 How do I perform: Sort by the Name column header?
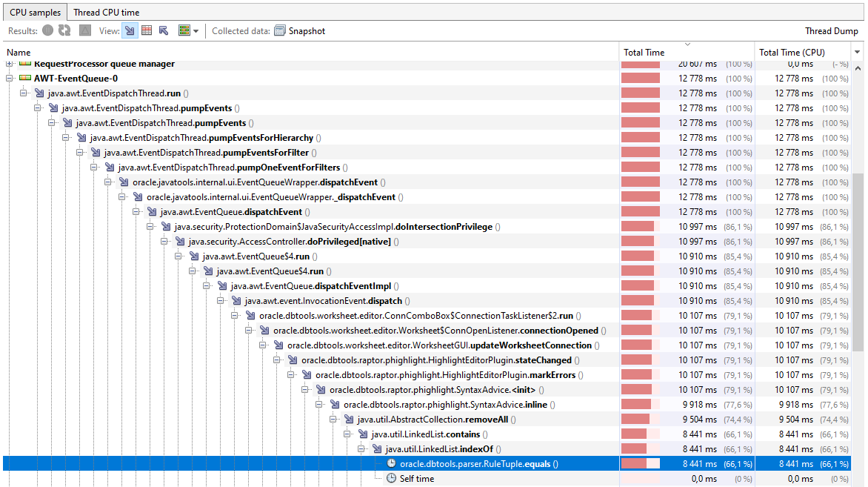pos(311,52)
